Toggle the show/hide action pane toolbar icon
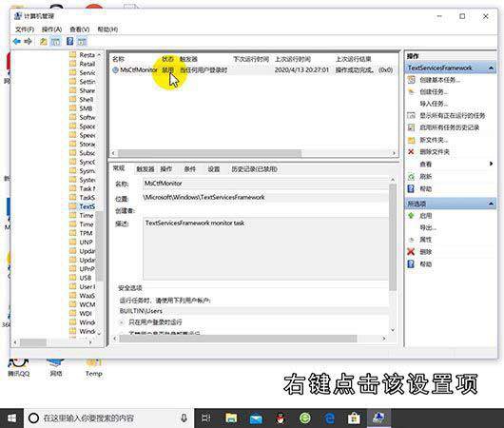 [82, 41]
